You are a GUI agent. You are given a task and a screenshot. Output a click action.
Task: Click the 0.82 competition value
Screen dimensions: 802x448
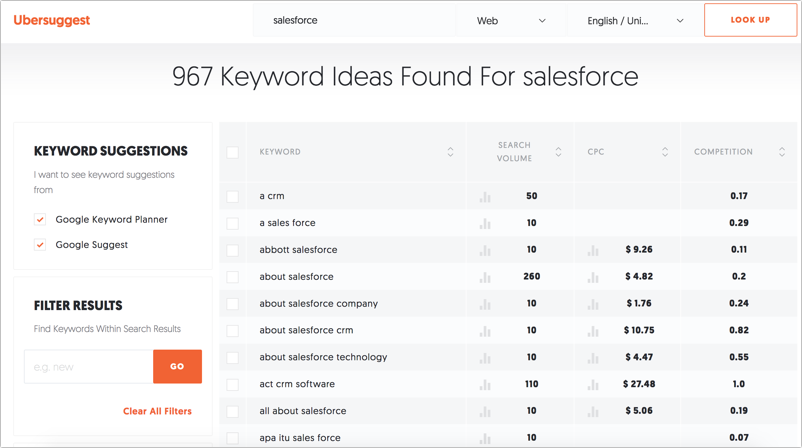coord(739,330)
